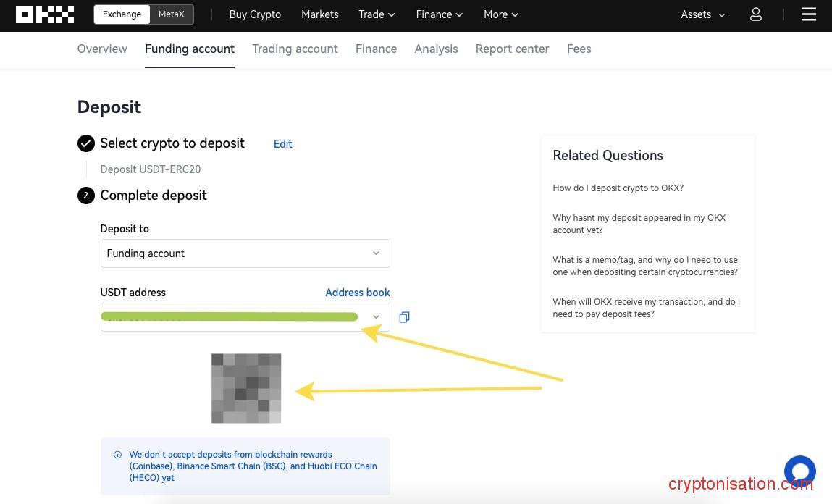
Task: Go to Buy Crypto
Action: 255,14
